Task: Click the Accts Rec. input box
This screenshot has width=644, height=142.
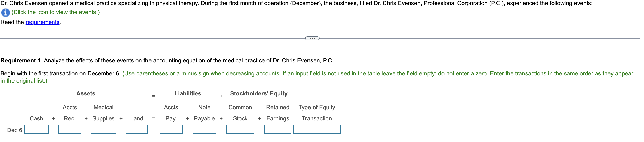Action: point(70,129)
